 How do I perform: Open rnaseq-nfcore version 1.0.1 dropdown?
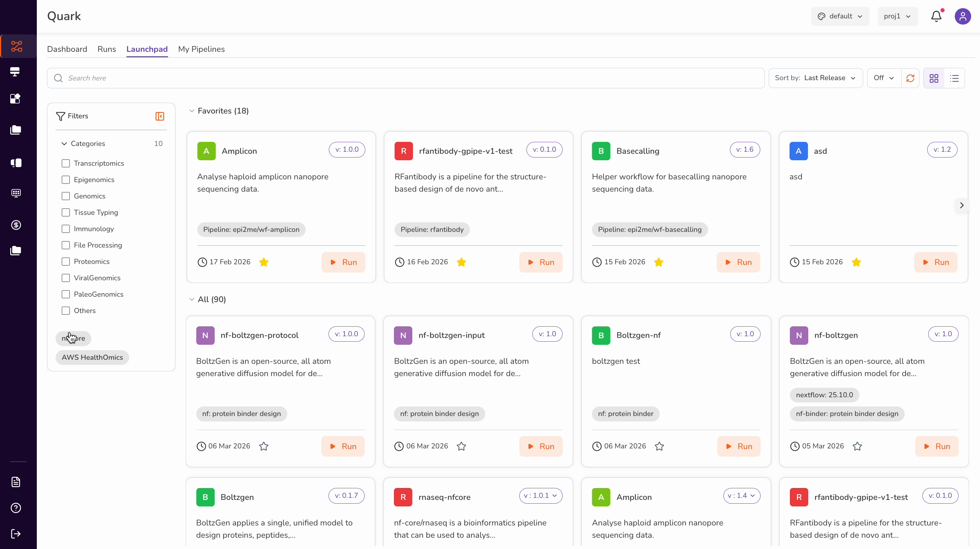[540, 496]
